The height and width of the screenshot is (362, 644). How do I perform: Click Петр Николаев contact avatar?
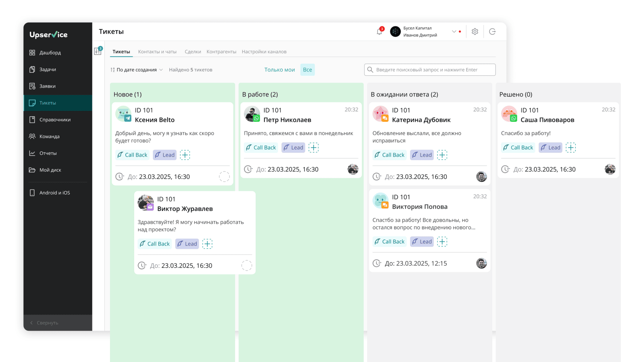coord(252,114)
